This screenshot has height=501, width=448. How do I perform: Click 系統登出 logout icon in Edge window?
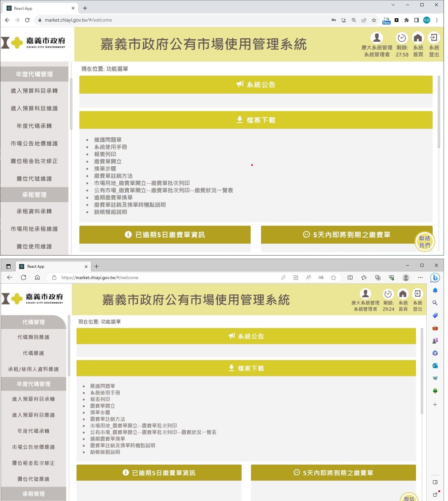pyautogui.click(x=417, y=294)
